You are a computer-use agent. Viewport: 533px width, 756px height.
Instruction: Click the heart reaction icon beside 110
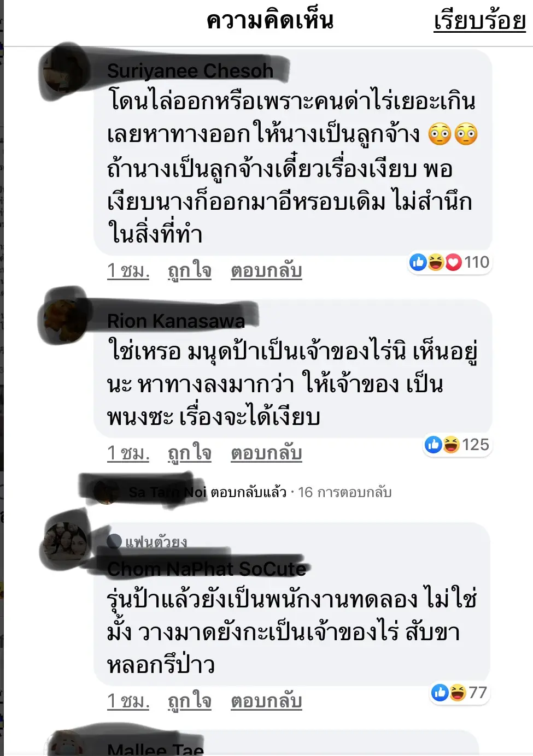click(454, 263)
